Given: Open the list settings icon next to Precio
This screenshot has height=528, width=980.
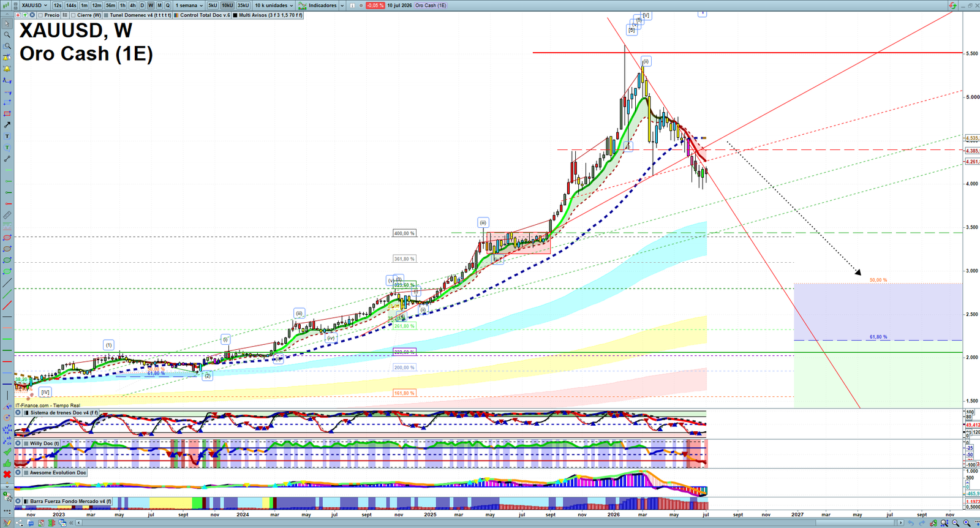Looking at the screenshot, I should [x=65, y=15].
